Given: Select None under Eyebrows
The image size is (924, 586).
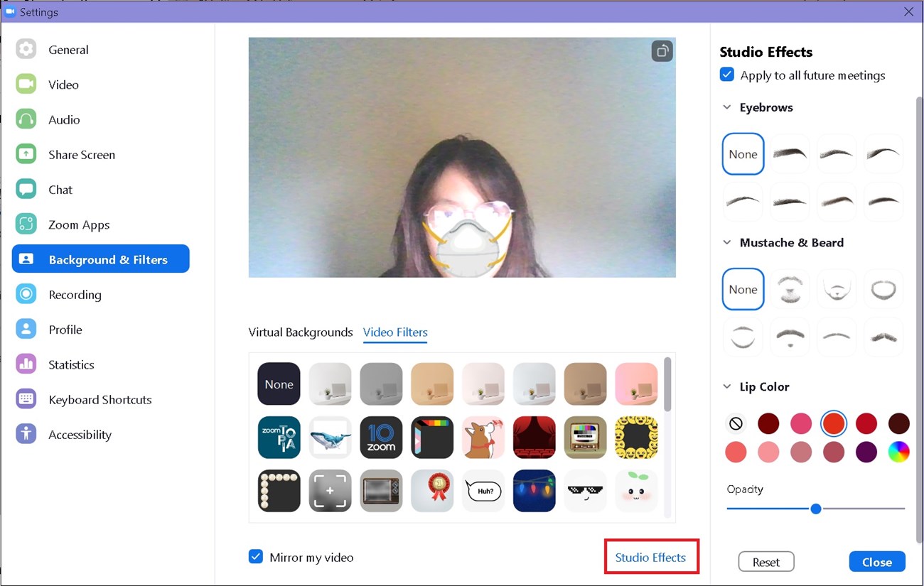Looking at the screenshot, I should (x=743, y=154).
